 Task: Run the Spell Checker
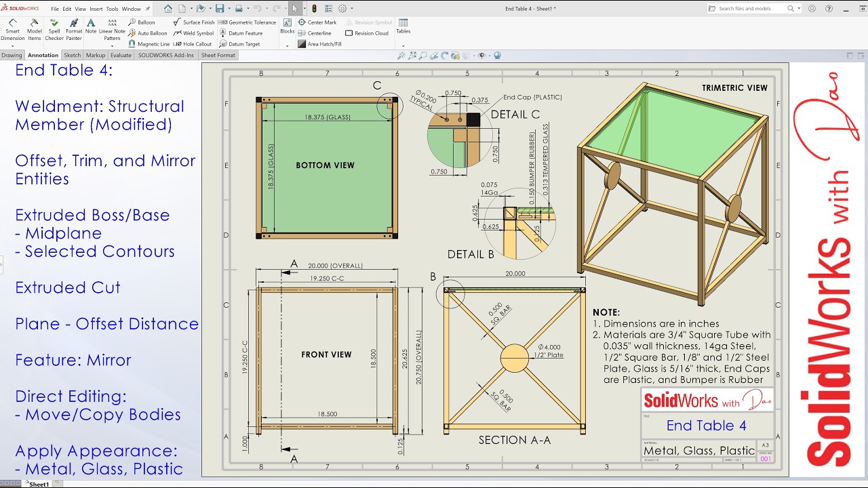click(x=54, y=30)
